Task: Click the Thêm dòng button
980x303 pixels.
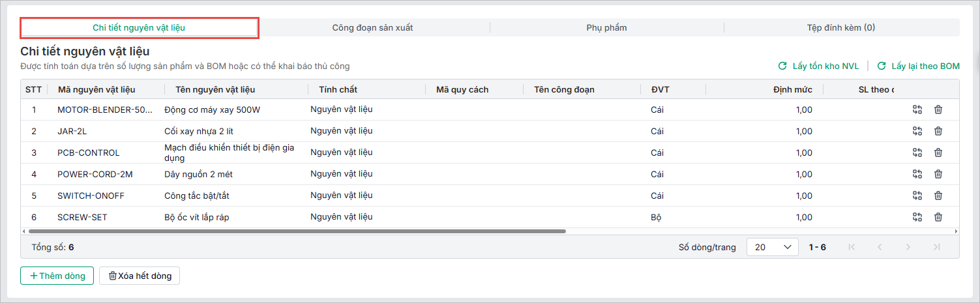Action: coord(57,276)
